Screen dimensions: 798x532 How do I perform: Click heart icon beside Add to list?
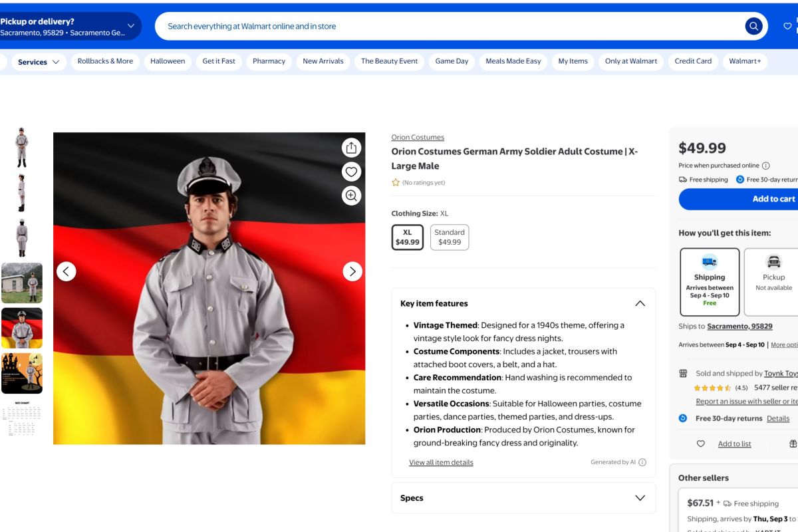pyautogui.click(x=700, y=444)
